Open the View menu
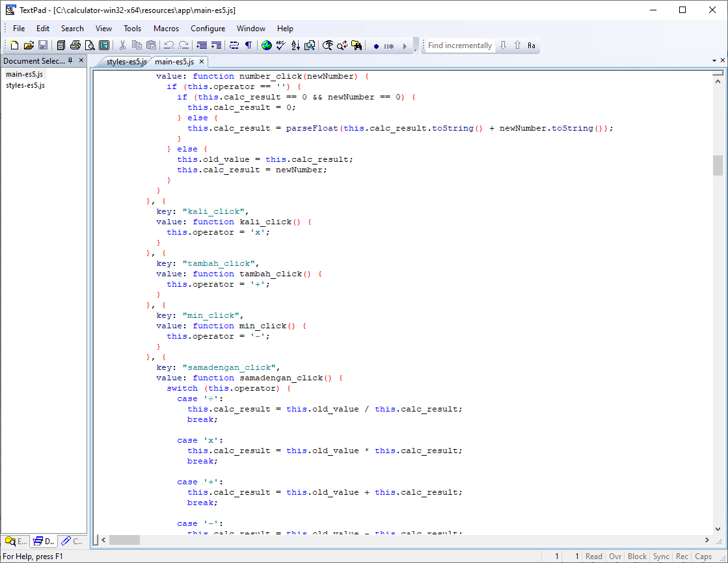This screenshot has height=563, width=728. coord(103,29)
